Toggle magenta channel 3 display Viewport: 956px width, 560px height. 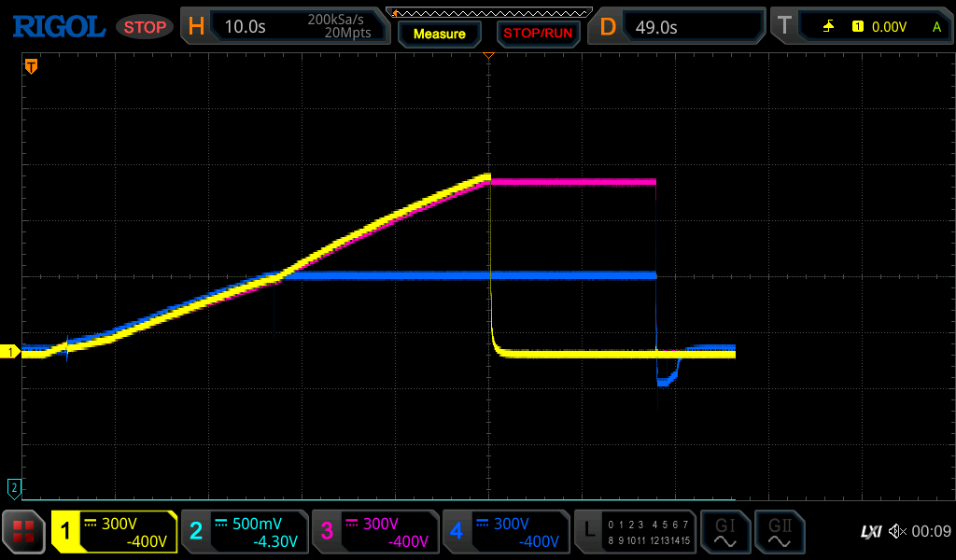point(375,532)
